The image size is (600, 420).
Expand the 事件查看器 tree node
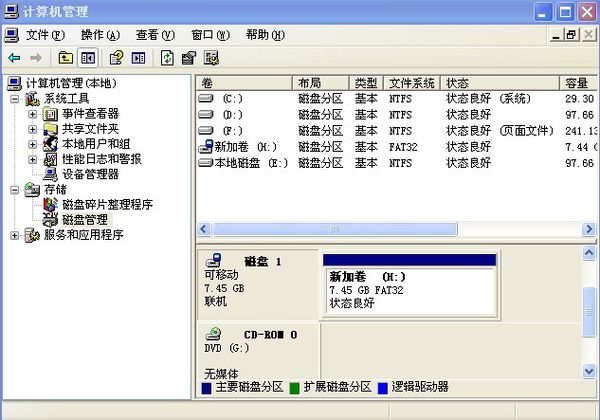(x=32, y=114)
